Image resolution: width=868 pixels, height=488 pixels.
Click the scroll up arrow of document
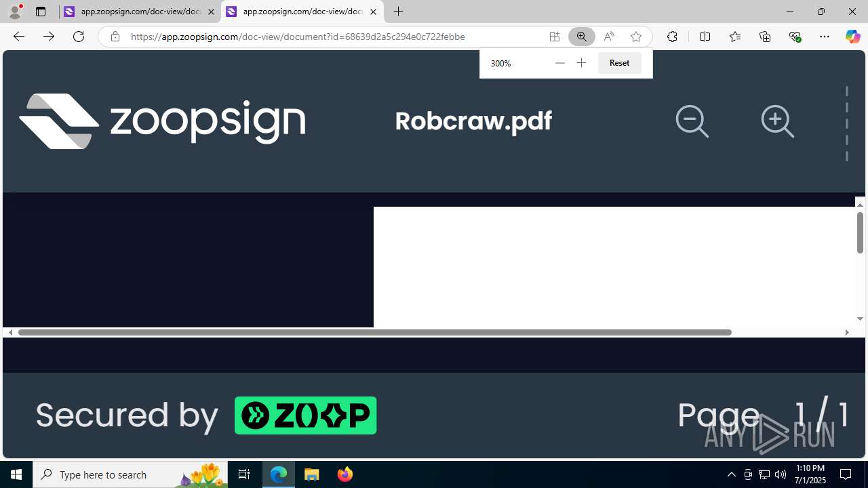click(860, 205)
